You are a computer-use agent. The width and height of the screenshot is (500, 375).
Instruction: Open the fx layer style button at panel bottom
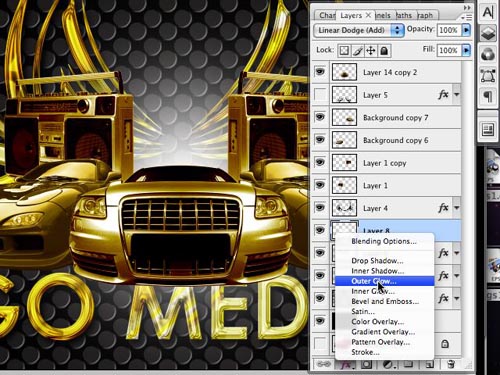coord(346,365)
